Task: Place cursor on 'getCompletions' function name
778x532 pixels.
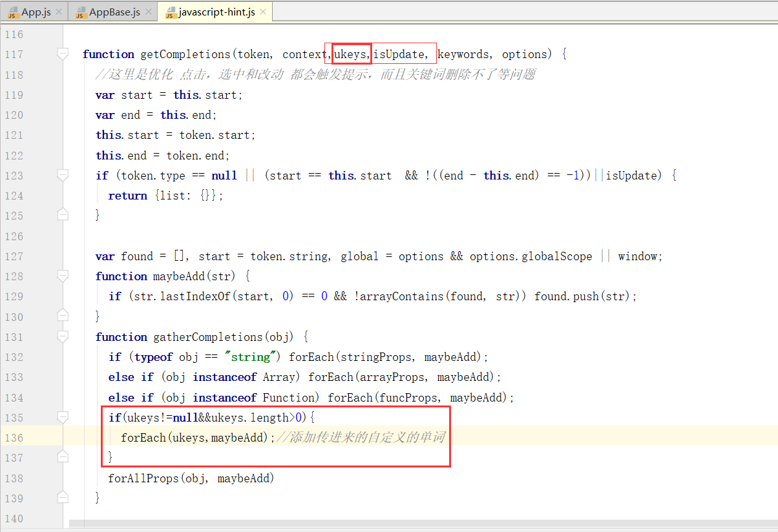Action: click(185, 54)
